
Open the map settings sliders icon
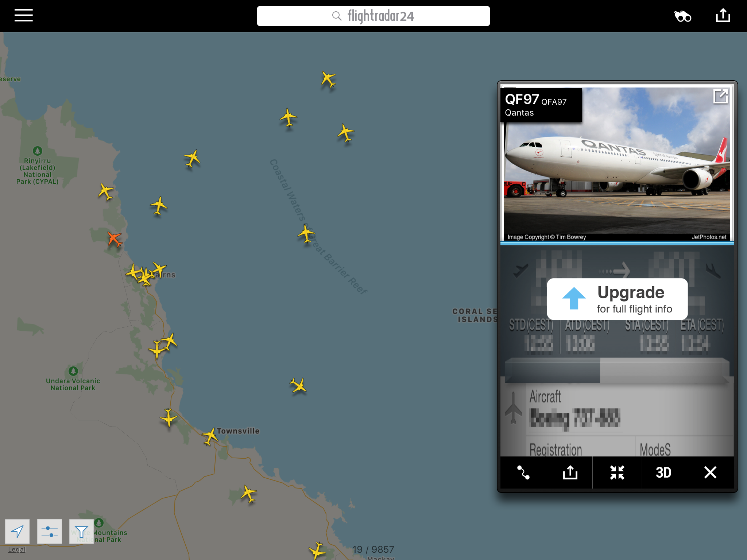[49, 531]
